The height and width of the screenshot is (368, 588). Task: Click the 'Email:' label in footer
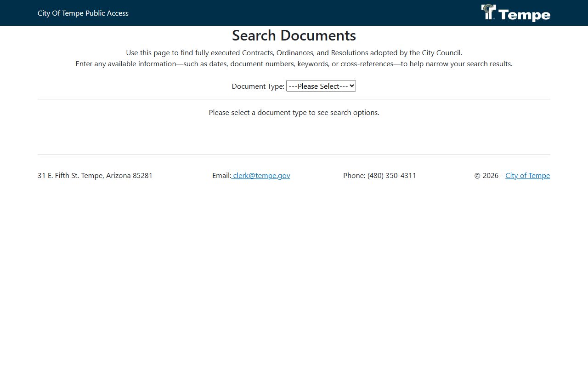pyautogui.click(x=221, y=175)
